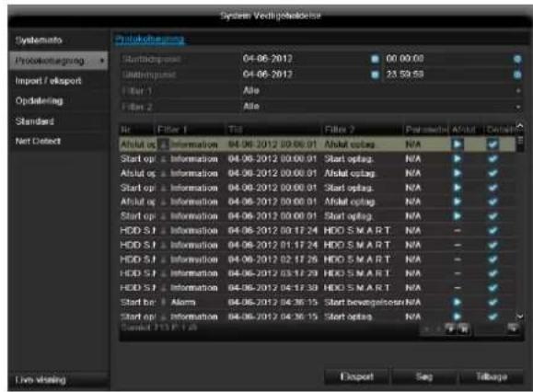
Task: Expand the Protokolsøgning sidebar arrow
Action: (x=102, y=61)
